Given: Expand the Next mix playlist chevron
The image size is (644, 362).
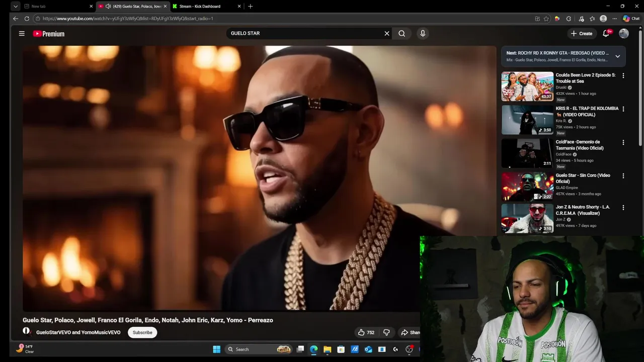Looking at the screenshot, I should tap(617, 56).
